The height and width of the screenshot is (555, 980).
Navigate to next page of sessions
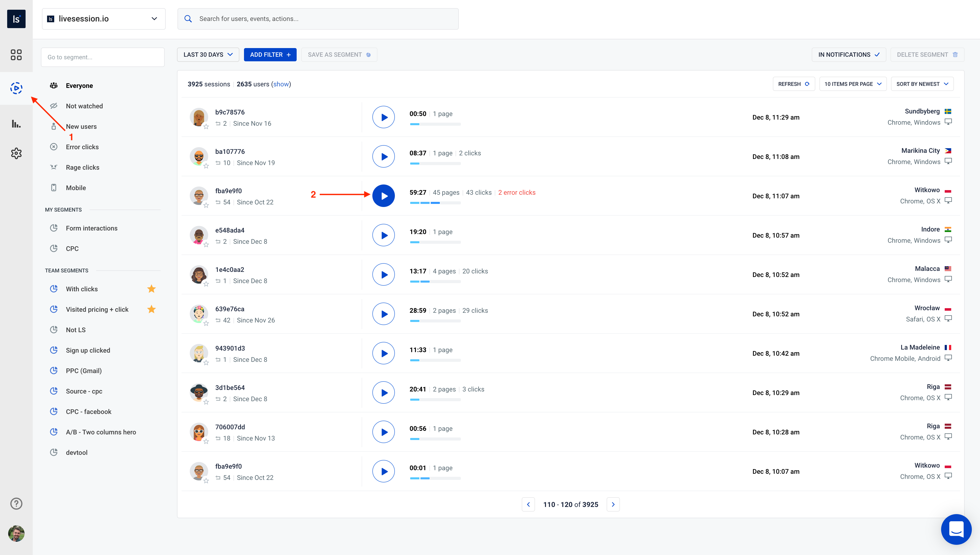[613, 504]
